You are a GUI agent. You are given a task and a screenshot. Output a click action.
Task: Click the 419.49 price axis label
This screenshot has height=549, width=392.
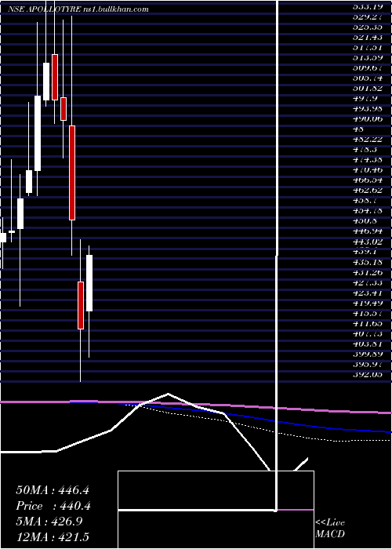point(368,304)
